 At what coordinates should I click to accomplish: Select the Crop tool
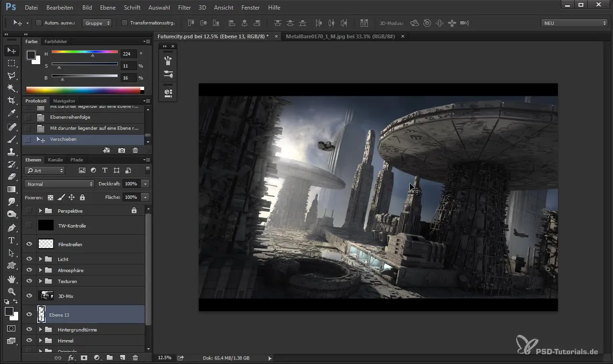[x=12, y=100]
